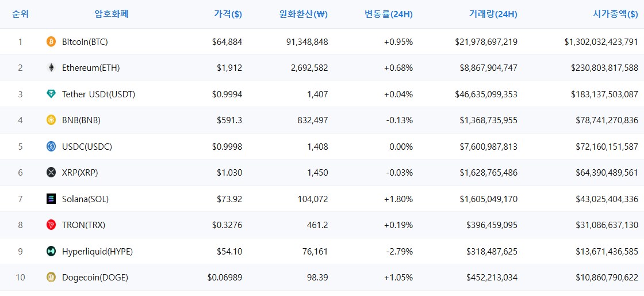Open XRP(XRP) coin name
The width and height of the screenshot is (644, 296).
click(x=80, y=173)
